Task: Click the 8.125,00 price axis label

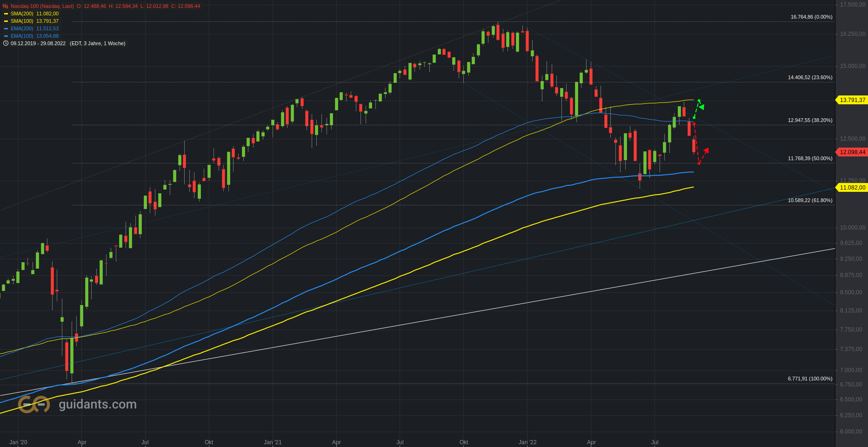Action: [x=851, y=311]
